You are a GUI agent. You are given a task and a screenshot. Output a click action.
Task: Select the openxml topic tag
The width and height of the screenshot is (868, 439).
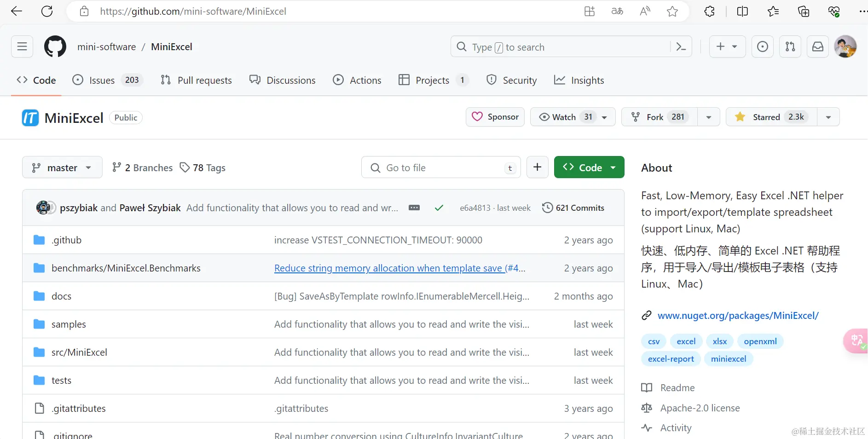pyautogui.click(x=760, y=341)
